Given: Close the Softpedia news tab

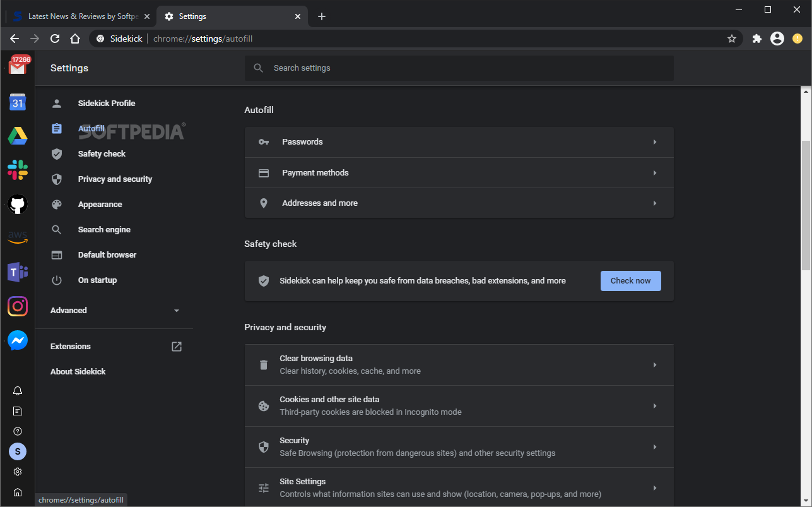Looking at the screenshot, I should [147, 16].
